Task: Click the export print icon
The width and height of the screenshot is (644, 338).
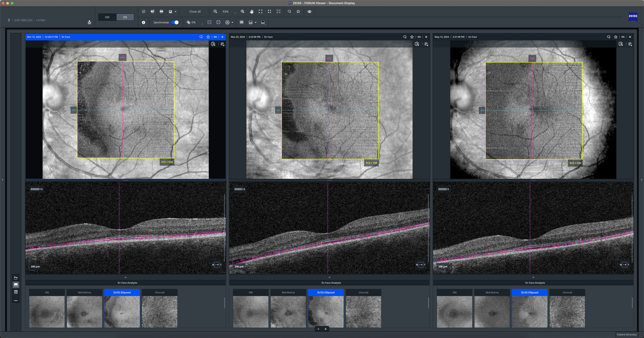Action: click(x=152, y=12)
